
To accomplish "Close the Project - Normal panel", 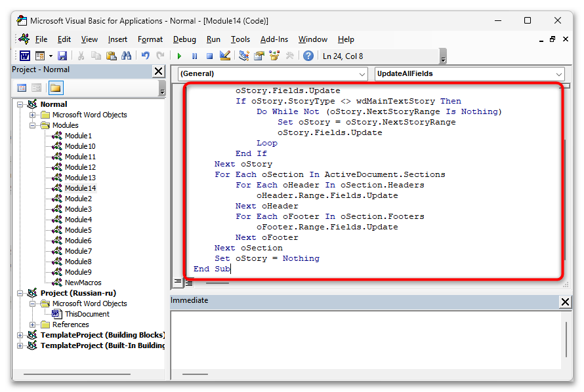I will tap(158, 71).
